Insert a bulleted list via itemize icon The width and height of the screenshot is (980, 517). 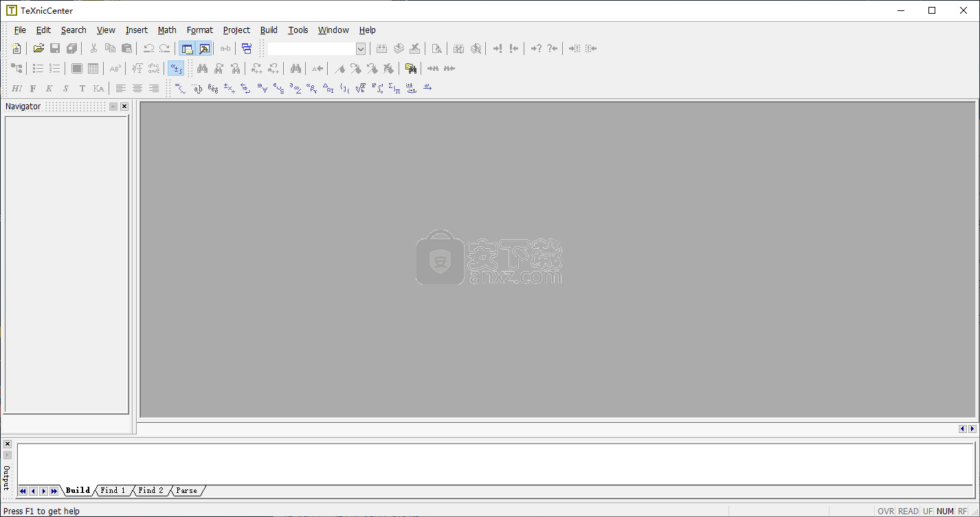[x=38, y=69]
